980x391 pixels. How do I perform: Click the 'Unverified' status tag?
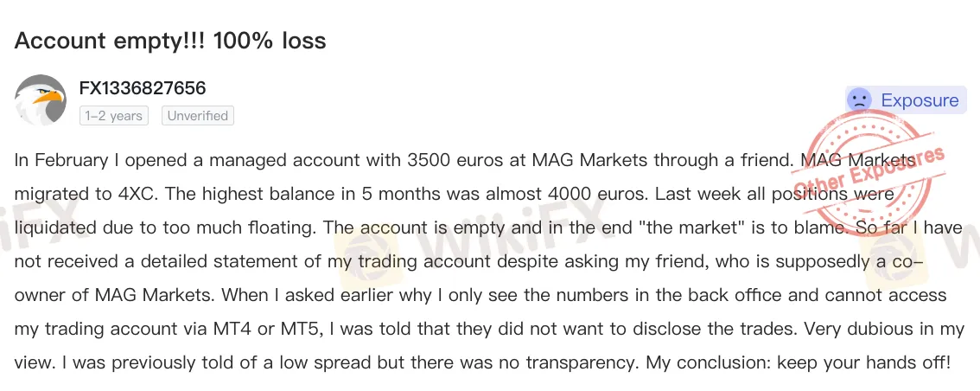[x=198, y=116]
